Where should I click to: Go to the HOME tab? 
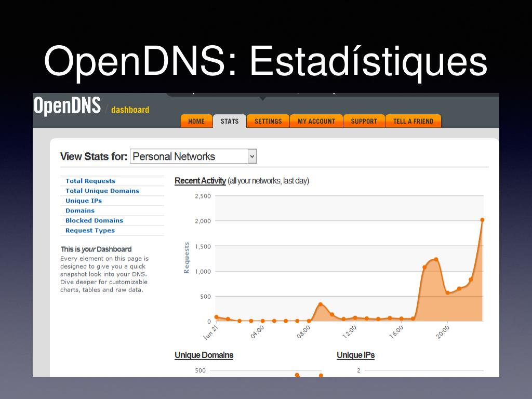(x=196, y=121)
